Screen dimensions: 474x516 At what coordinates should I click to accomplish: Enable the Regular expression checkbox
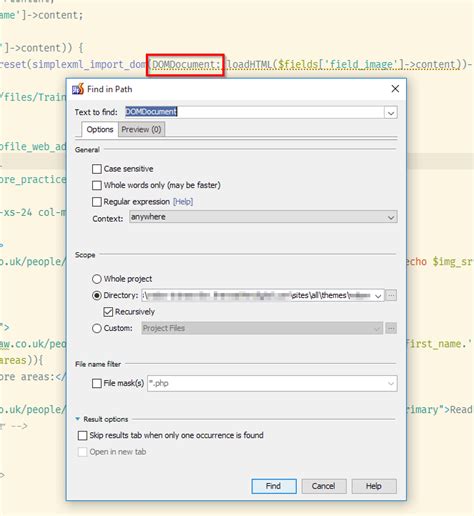pos(97,202)
